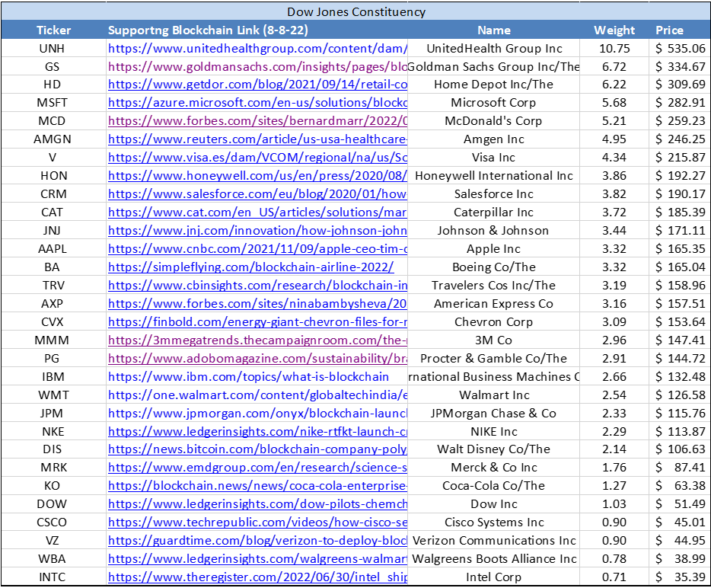Open the azure.microsoft.com blockchain link

[x=257, y=103]
